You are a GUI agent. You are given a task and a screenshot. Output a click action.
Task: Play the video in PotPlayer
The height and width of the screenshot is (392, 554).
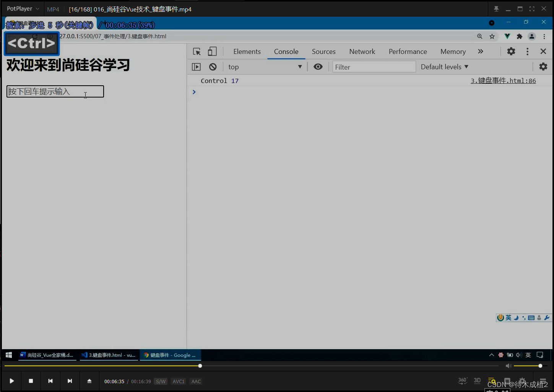12,381
